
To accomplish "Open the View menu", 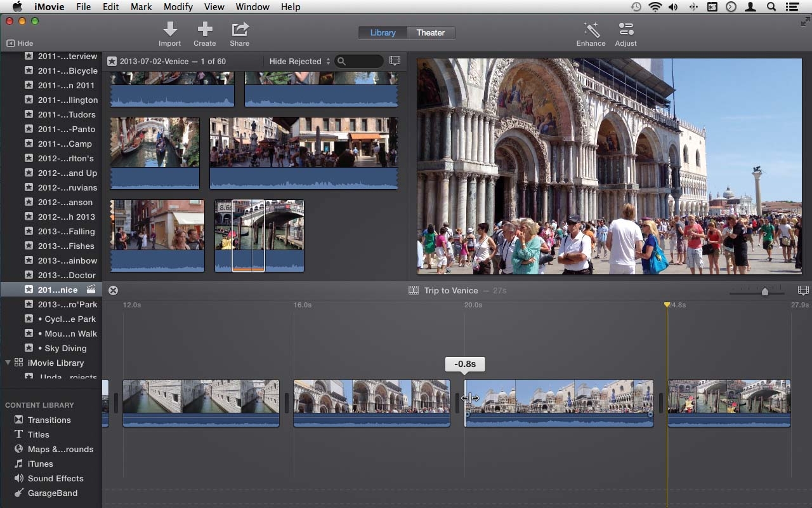I will tap(214, 7).
